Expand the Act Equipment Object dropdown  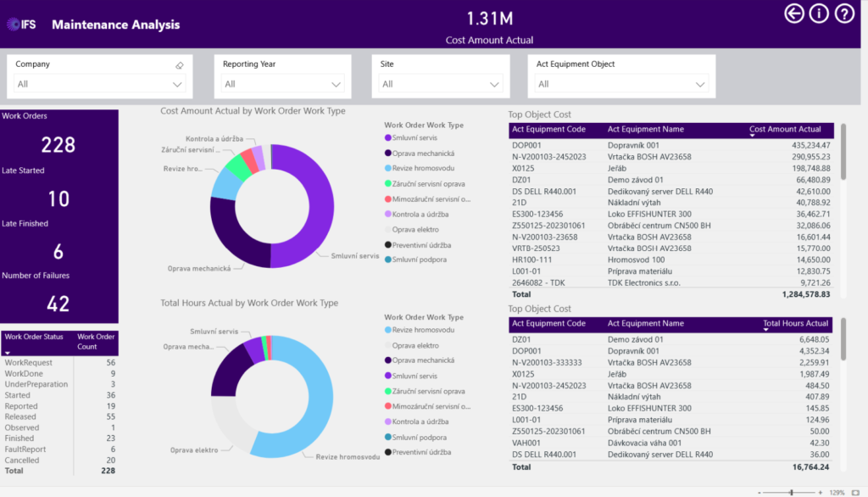coord(700,84)
